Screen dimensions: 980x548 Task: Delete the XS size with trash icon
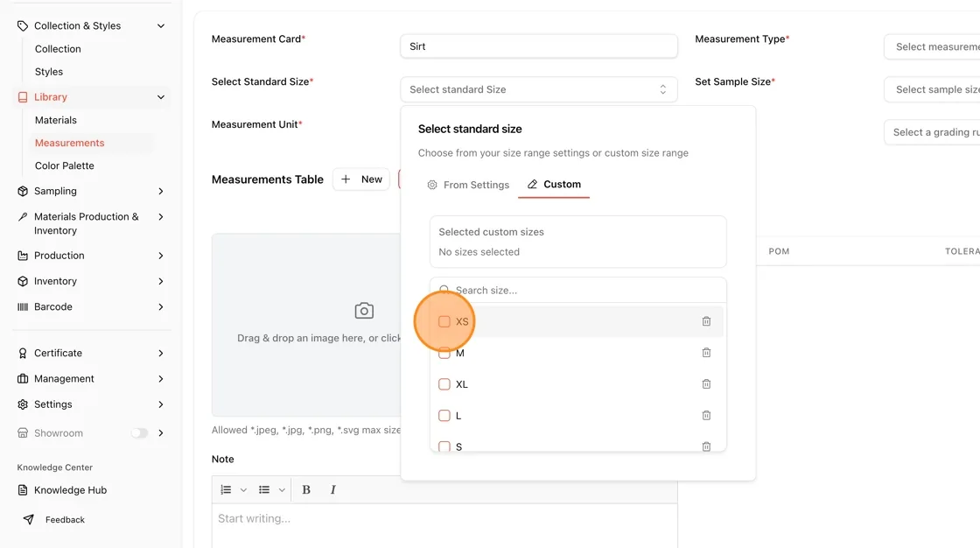click(x=706, y=321)
